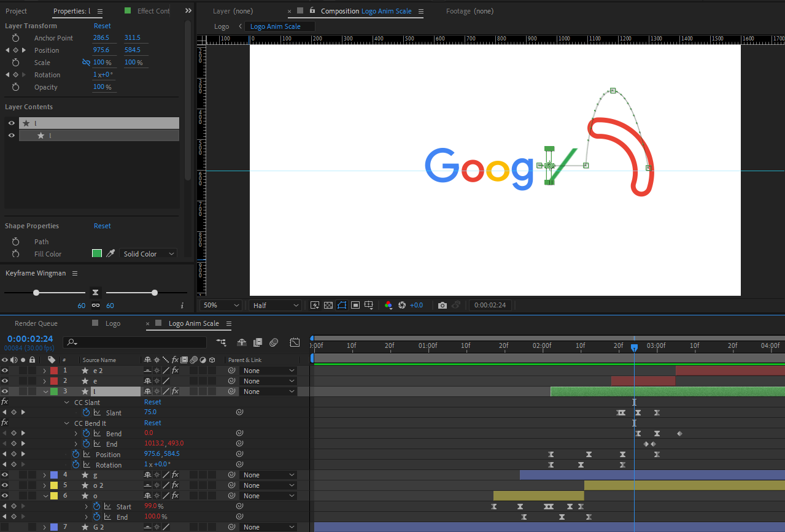Viewport: 785px width, 532px height.
Task: Collapse the CC Slant effect group
Action: coord(67,403)
